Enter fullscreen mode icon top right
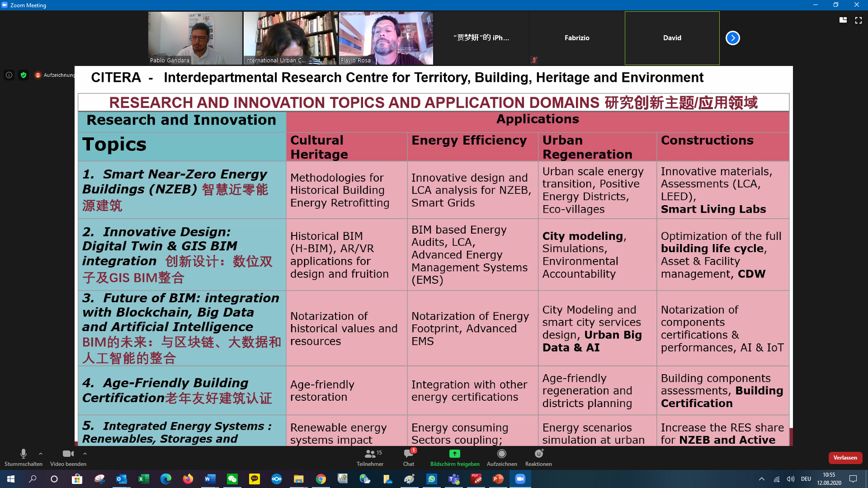This screenshot has width=868, height=488. click(x=858, y=20)
